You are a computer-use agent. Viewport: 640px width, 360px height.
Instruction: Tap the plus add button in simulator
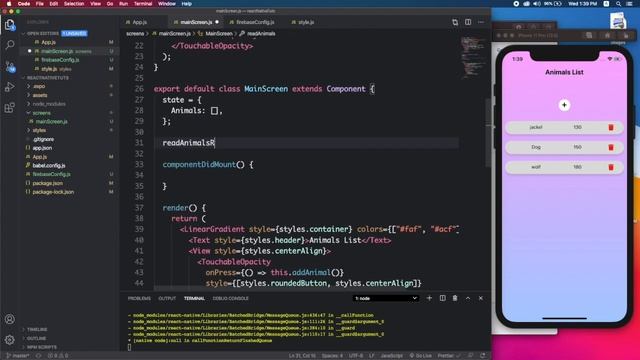pos(564,105)
